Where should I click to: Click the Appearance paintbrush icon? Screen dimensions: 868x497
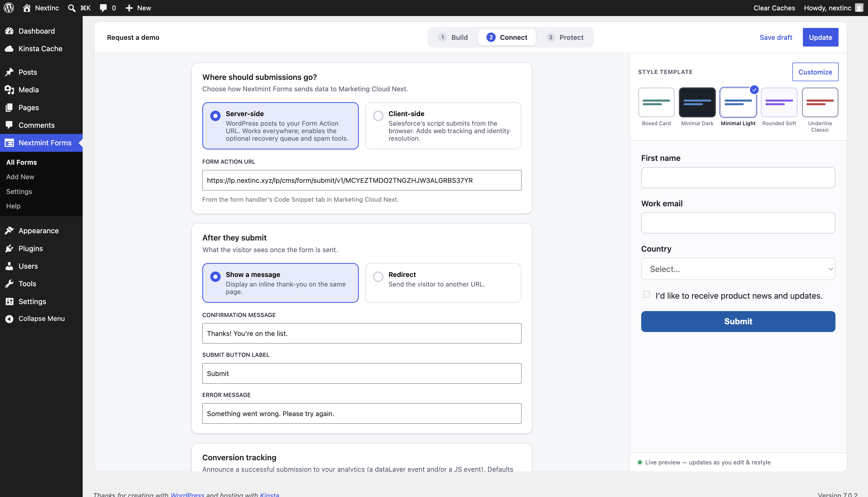(x=9, y=231)
